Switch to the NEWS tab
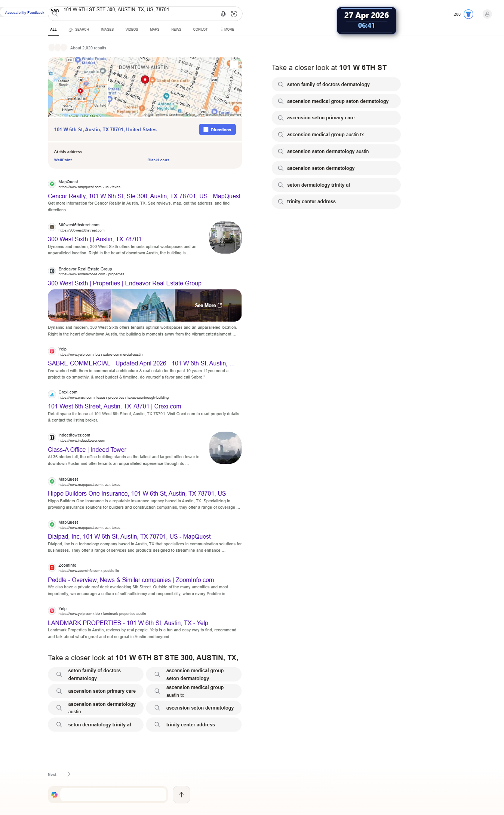The width and height of the screenshot is (504, 815). [176, 29]
